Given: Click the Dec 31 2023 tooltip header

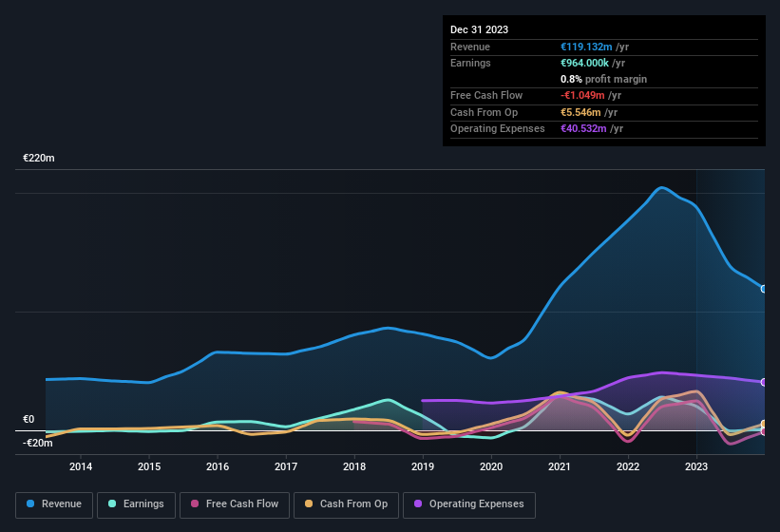Looking at the screenshot, I should 479,29.
